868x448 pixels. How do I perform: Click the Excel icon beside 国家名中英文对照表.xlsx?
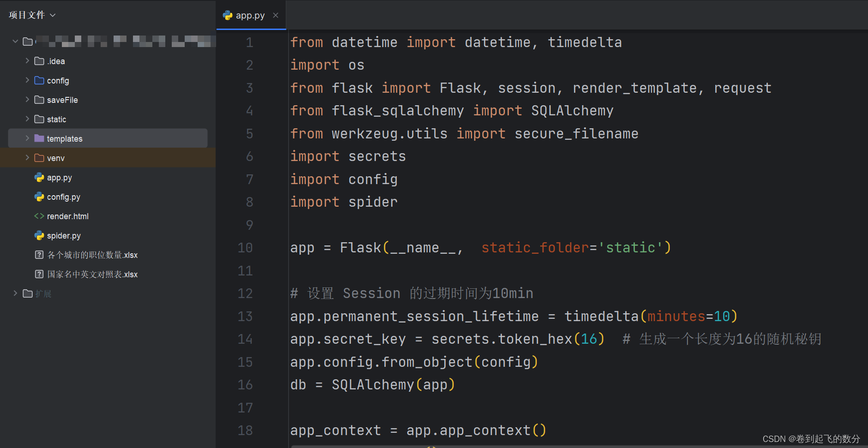tap(39, 274)
